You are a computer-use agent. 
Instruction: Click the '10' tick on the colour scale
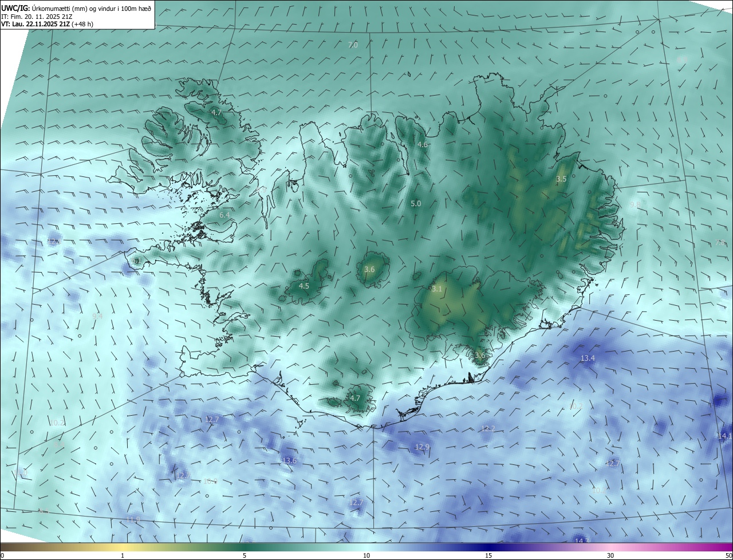[x=366, y=555]
